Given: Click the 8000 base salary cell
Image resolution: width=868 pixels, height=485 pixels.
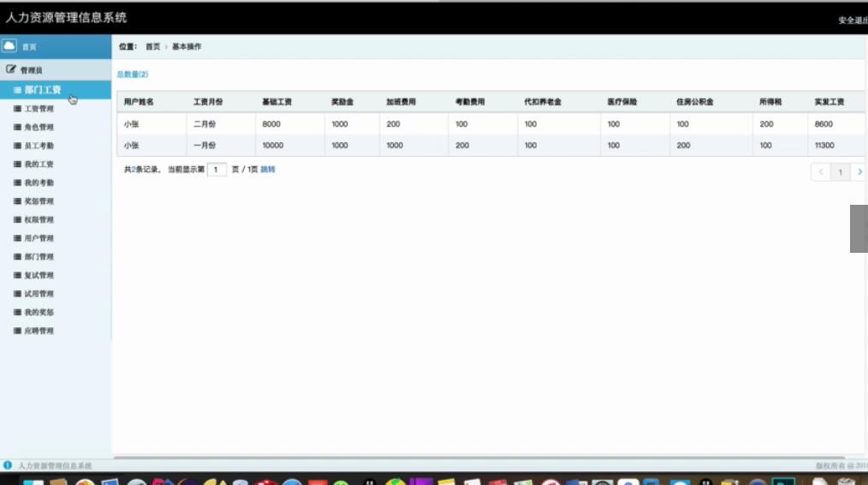Looking at the screenshot, I should (271, 124).
